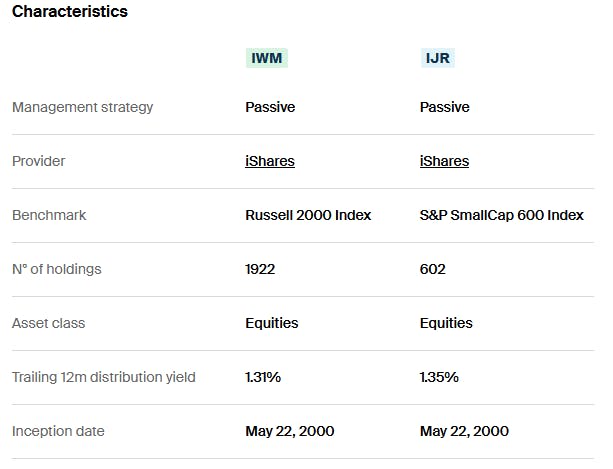Click the Equities value under IJR
The height and width of the screenshot is (469, 613).
point(446,323)
